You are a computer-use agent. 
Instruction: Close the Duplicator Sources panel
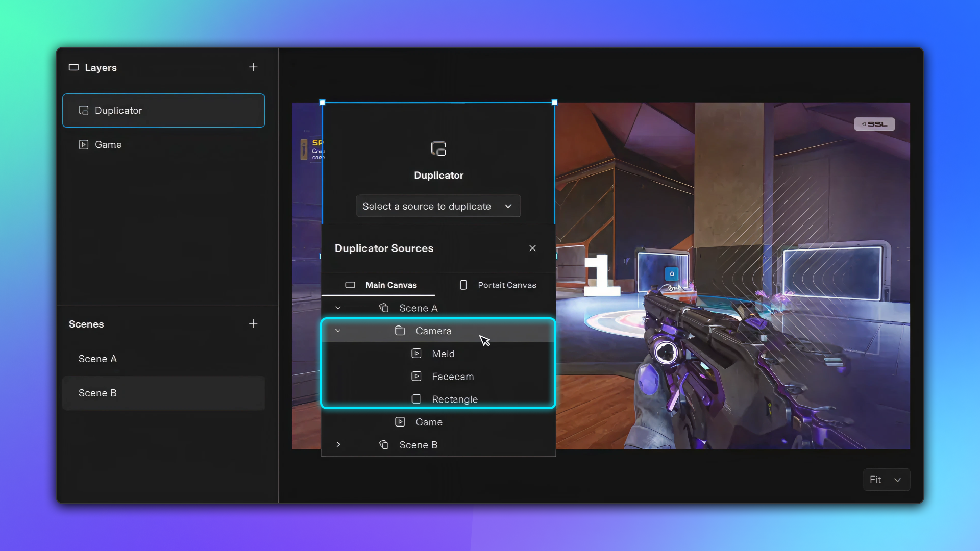tap(532, 248)
